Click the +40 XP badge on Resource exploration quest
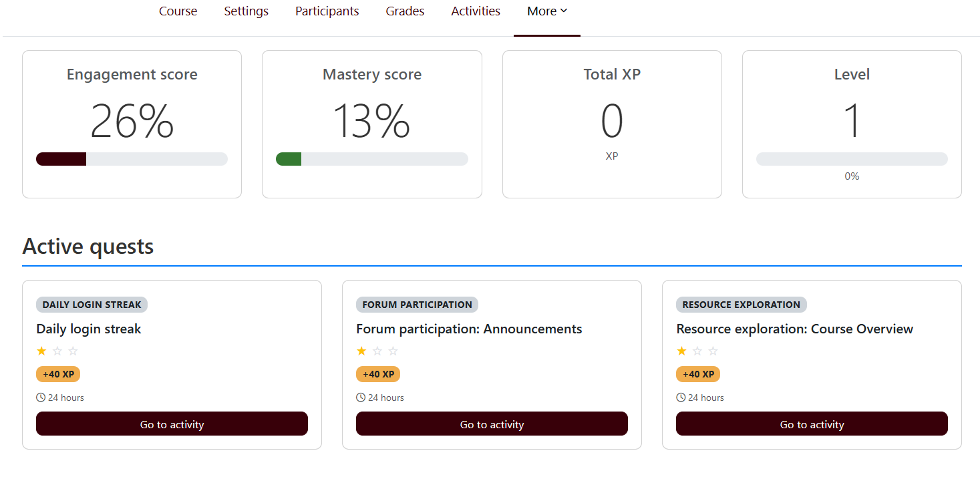The width and height of the screenshot is (980, 477). [x=697, y=373]
